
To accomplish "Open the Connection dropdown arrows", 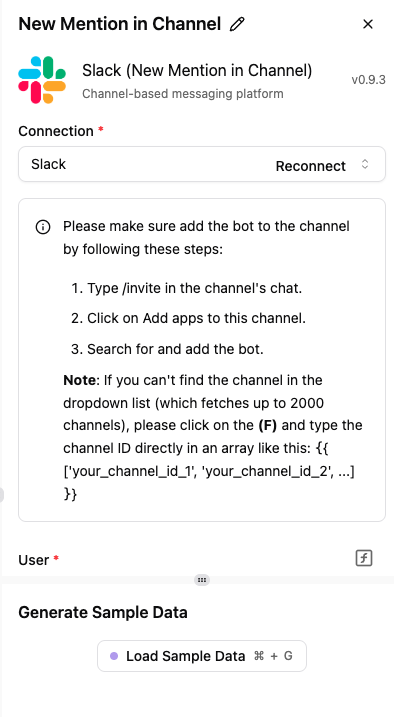I will tap(365, 164).
